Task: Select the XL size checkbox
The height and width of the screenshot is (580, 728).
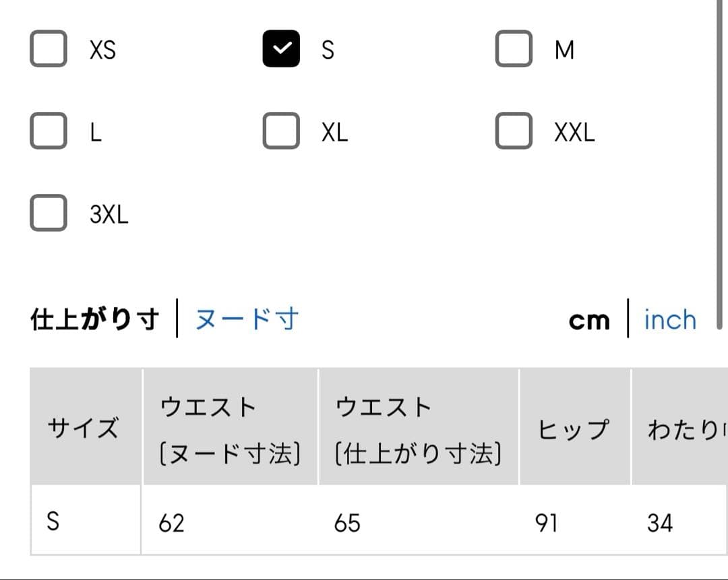Action: click(x=281, y=131)
